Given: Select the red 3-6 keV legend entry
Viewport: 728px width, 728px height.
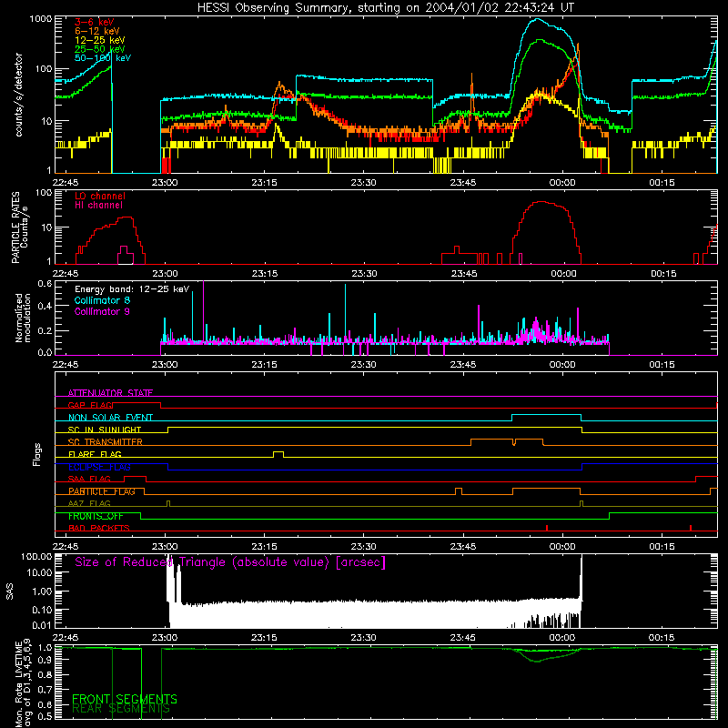Looking at the screenshot, I should click(x=94, y=22).
